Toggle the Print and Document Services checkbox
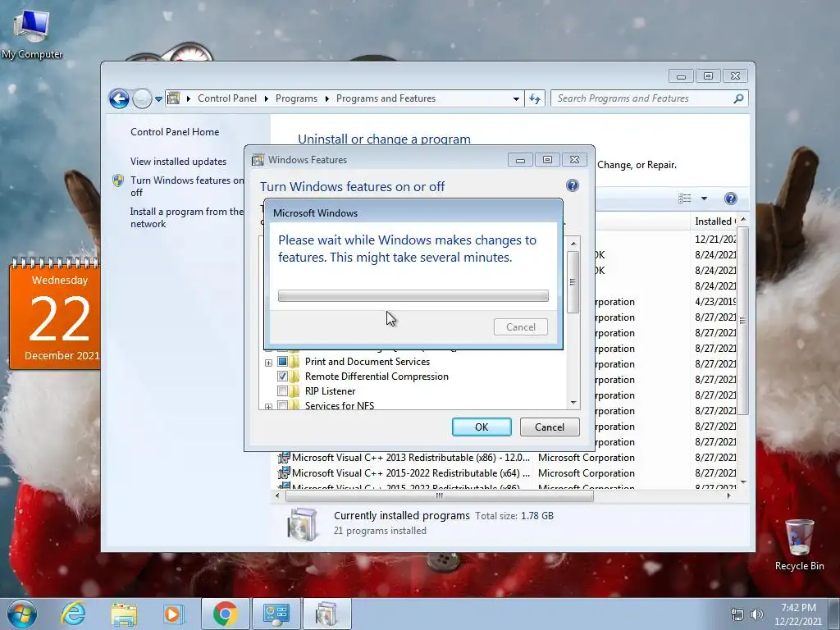This screenshot has width=840, height=630. (282, 362)
